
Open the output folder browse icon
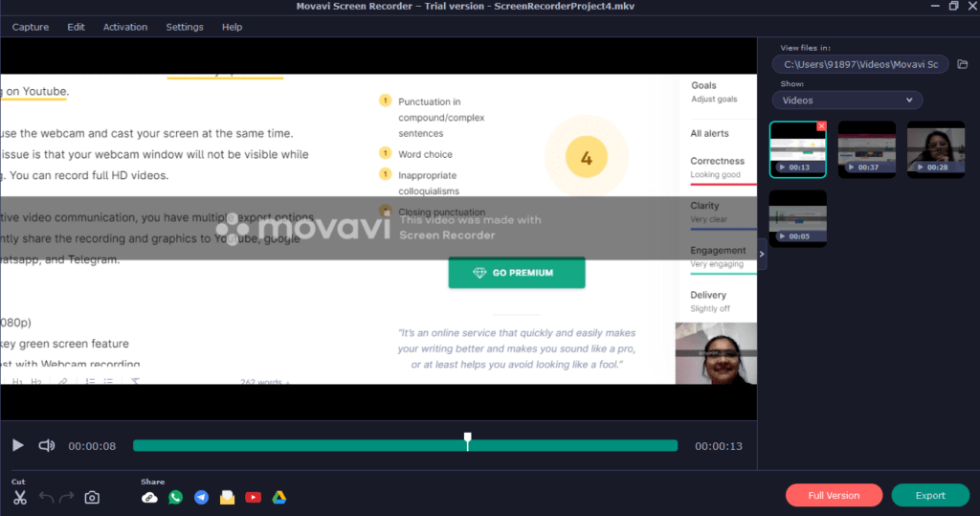tap(963, 64)
